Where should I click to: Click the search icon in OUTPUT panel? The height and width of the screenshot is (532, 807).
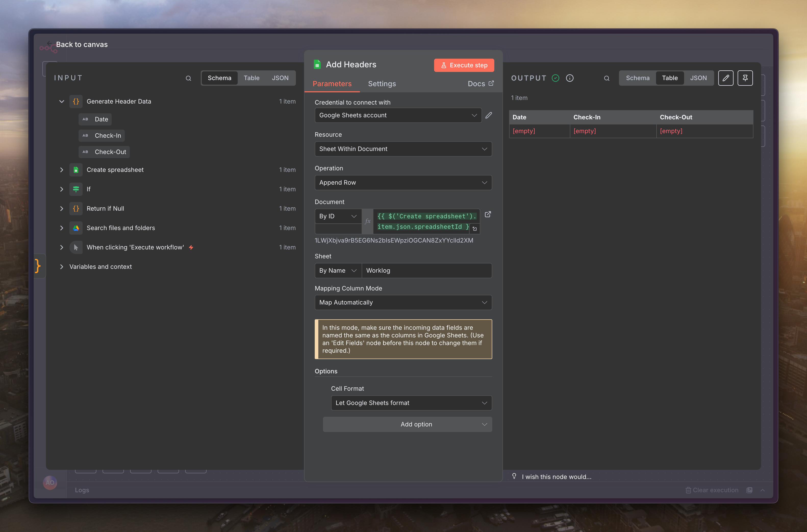coord(607,78)
